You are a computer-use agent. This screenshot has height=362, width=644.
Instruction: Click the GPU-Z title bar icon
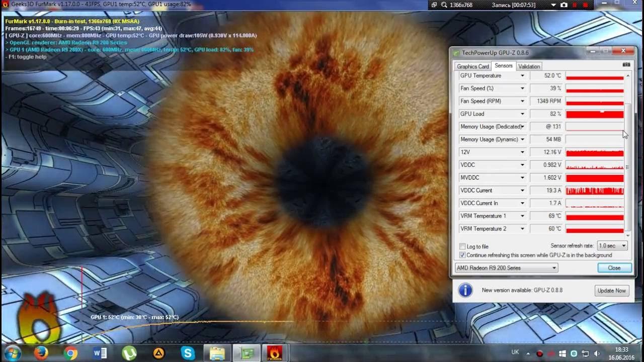456,53
